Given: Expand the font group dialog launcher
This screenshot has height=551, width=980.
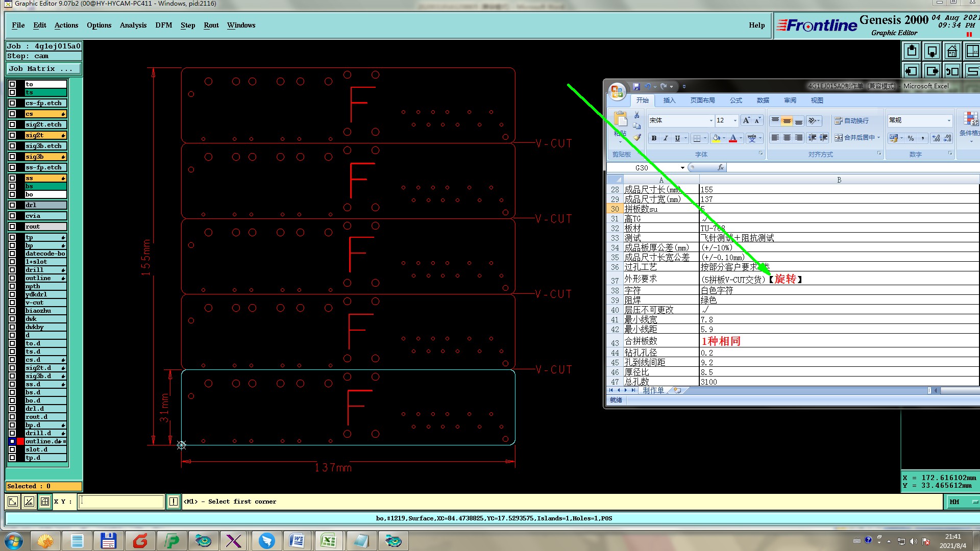Looking at the screenshot, I should point(761,153).
